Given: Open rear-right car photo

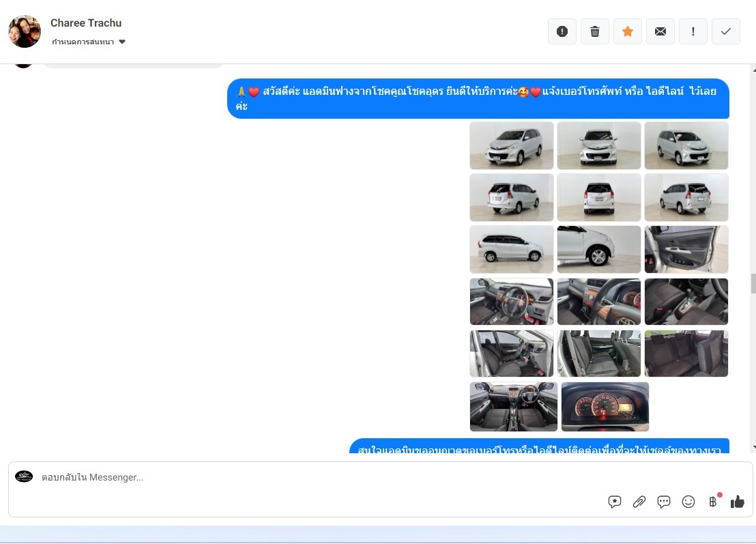Looking at the screenshot, I should (x=686, y=197).
